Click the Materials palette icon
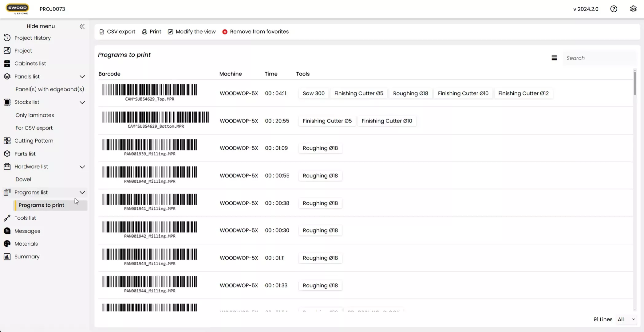The width and height of the screenshot is (644, 332). coord(7,244)
